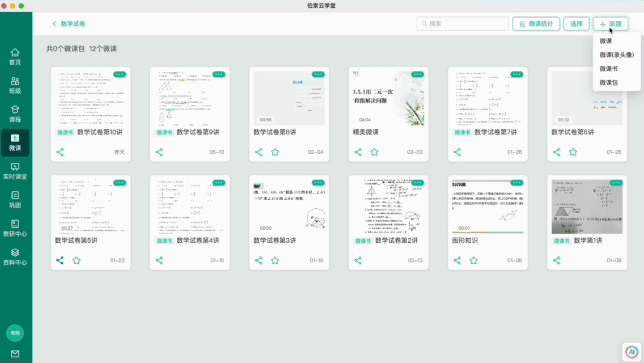Open more options on 数学试卷第9讲
Screen dimensions: 644x363
pyautogui.click(x=219, y=74)
